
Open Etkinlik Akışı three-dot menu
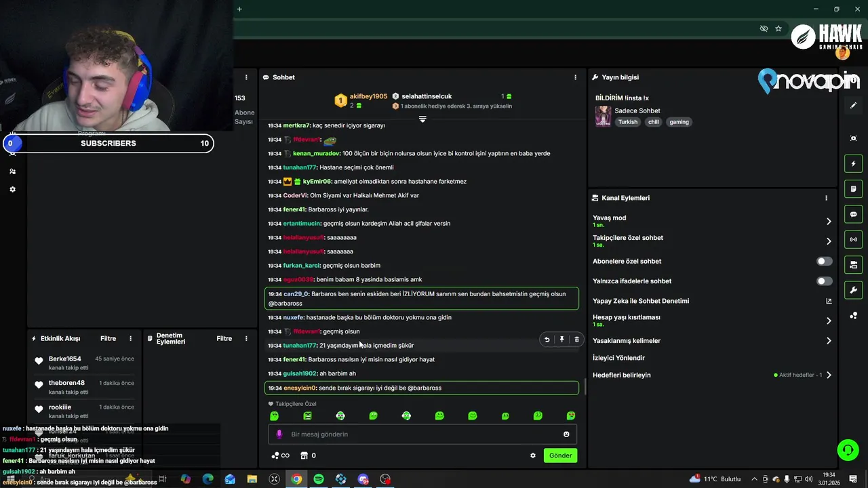[131, 339]
